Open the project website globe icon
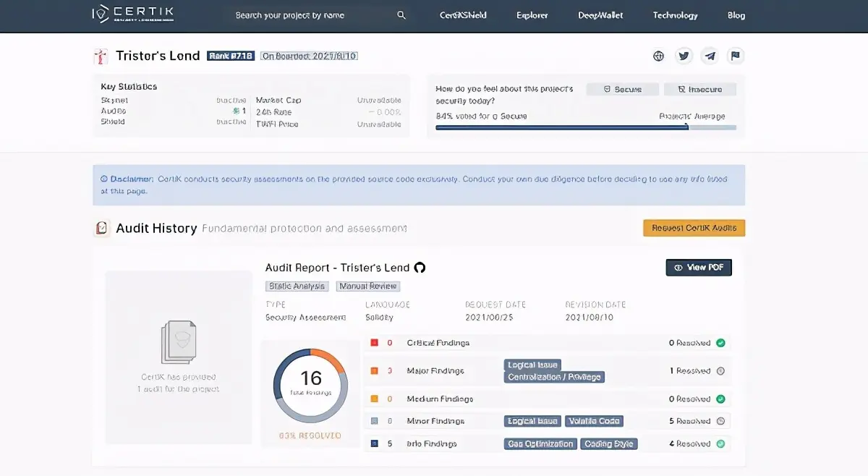Image resolution: width=868 pixels, height=476 pixels. (658, 56)
